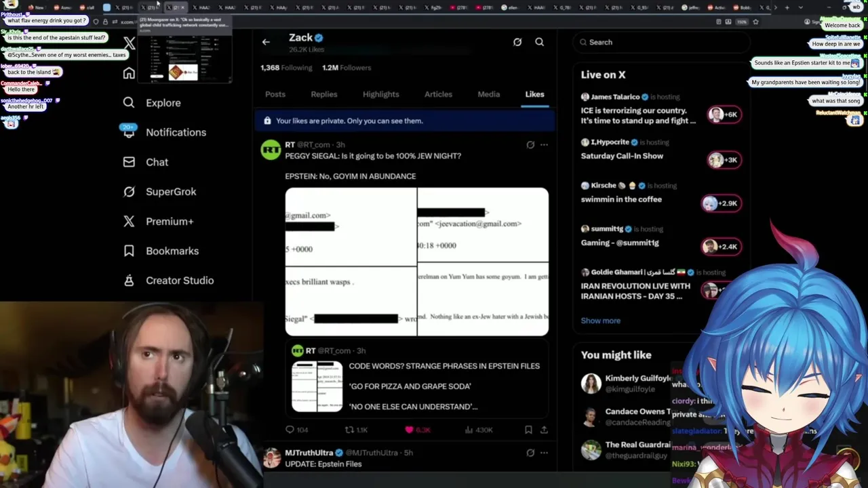The width and height of the screenshot is (868, 488).
Task: Open James Talarico live space
Action: [x=661, y=110]
